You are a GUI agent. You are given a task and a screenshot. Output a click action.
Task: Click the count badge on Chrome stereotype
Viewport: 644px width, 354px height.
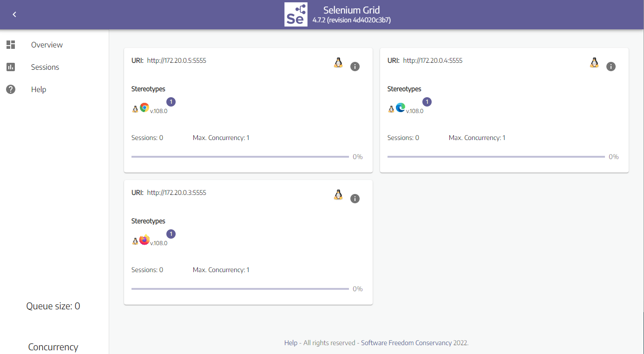coord(171,102)
